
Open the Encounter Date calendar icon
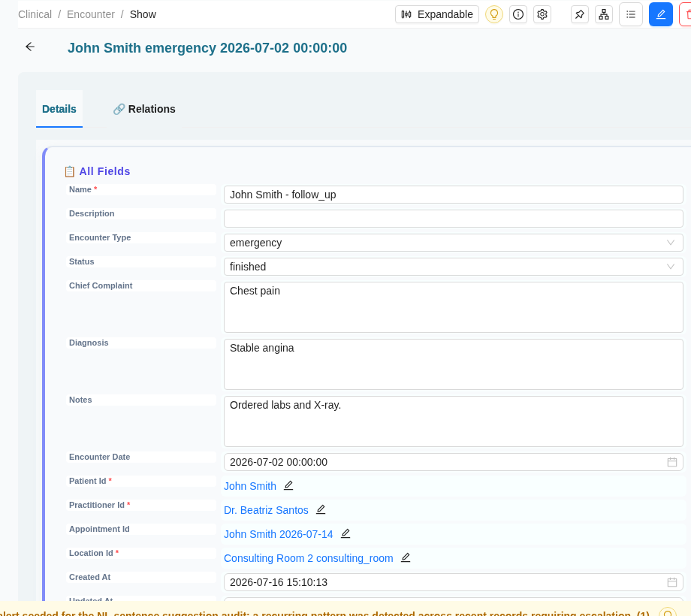(x=672, y=462)
